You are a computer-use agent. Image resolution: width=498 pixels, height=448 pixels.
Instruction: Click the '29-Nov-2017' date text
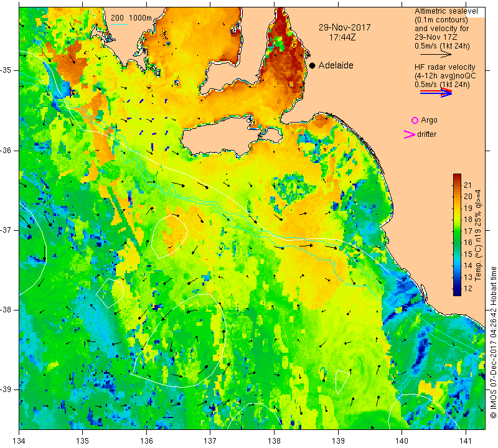(x=345, y=27)
